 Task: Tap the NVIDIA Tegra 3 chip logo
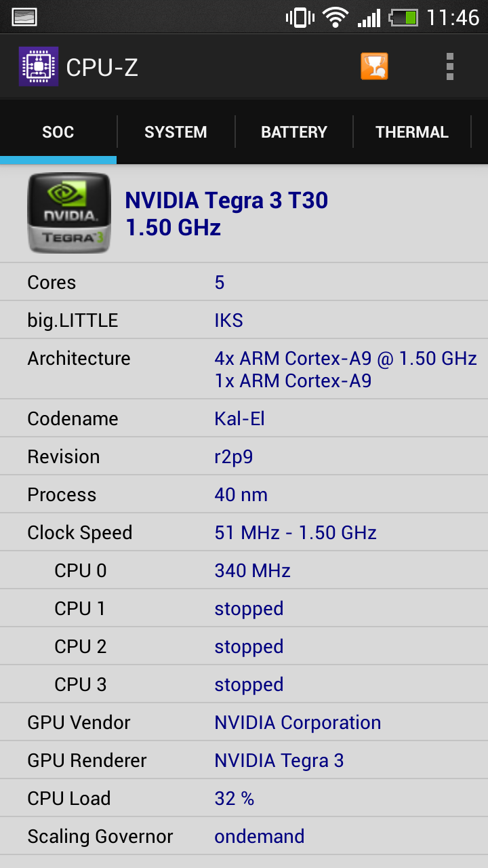(69, 213)
